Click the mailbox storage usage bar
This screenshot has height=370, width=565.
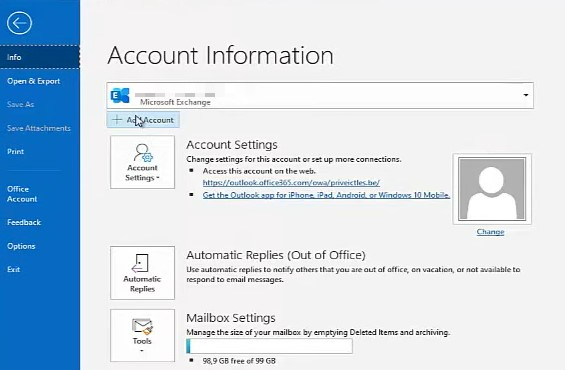[269, 346]
